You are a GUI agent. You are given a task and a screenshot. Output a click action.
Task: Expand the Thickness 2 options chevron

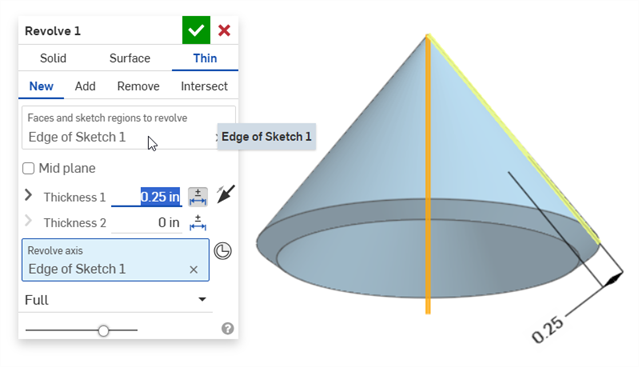[28, 221]
